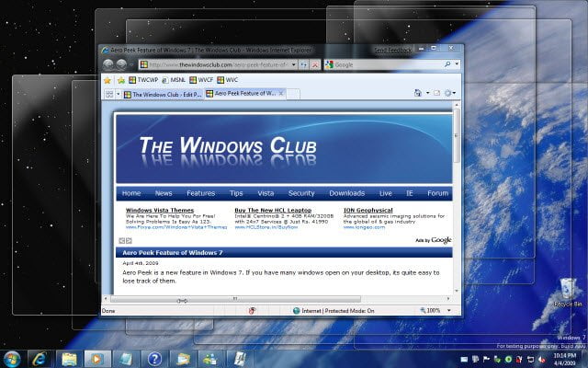Click the horizontal scrollbar thumb
Image resolution: width=588 pixels, height=368 pixels.
pyautogui.click(x=235, y=299)
